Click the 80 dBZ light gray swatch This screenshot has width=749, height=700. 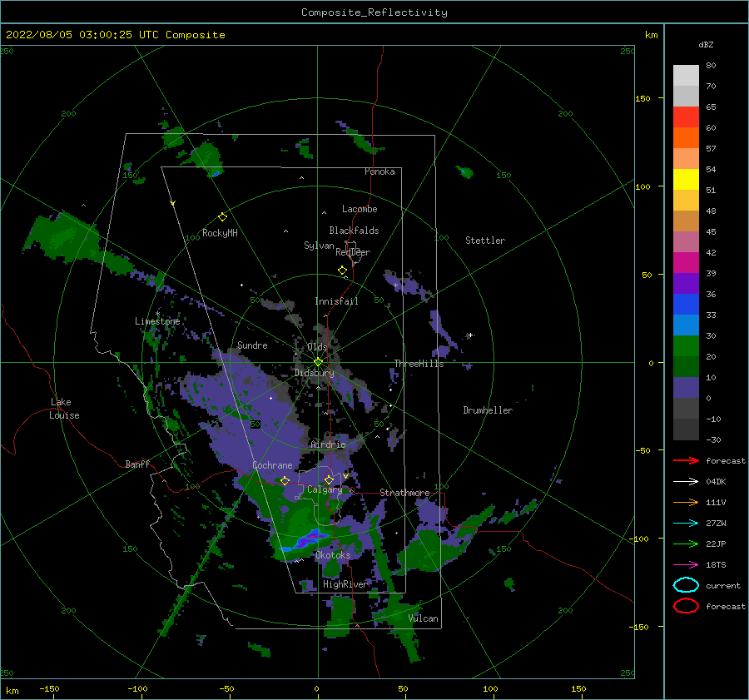pyautogui.click(x=686, y=75)
